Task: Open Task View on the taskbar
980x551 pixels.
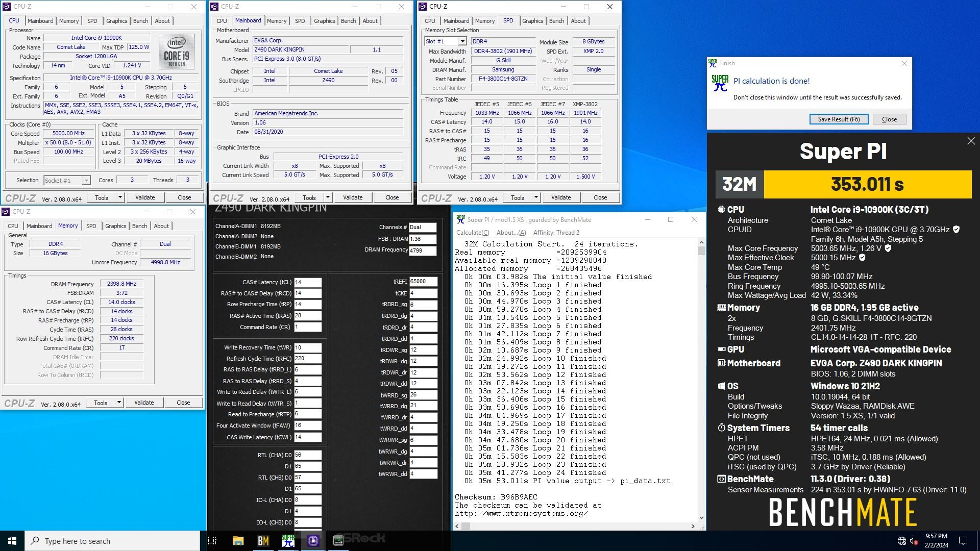Action: tap(212, 541)
